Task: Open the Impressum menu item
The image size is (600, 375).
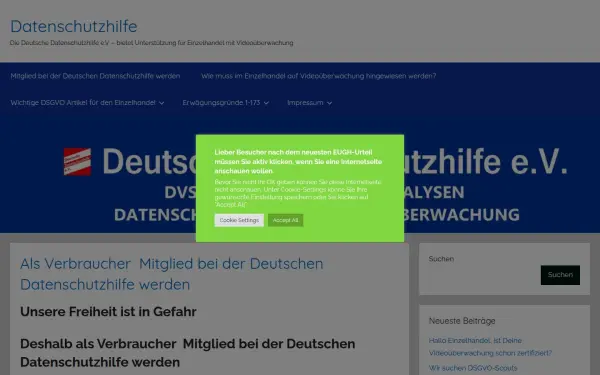Action: [305, 103]
